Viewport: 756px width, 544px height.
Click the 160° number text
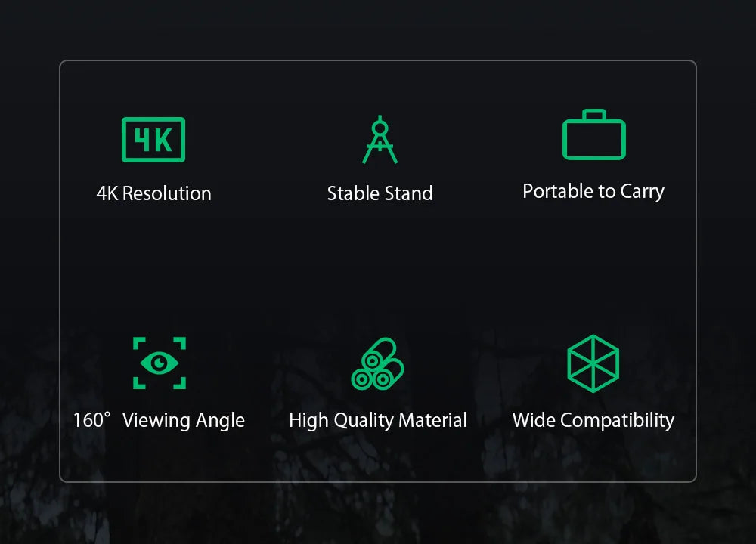pos(91,419)
